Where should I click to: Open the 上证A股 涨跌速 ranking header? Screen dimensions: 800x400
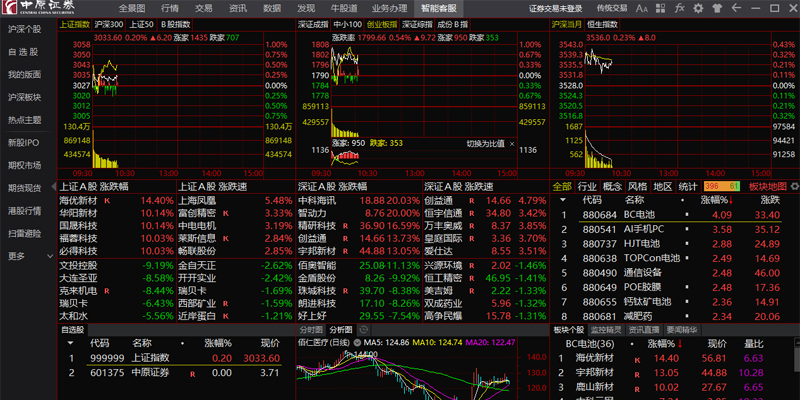point(213,187)
